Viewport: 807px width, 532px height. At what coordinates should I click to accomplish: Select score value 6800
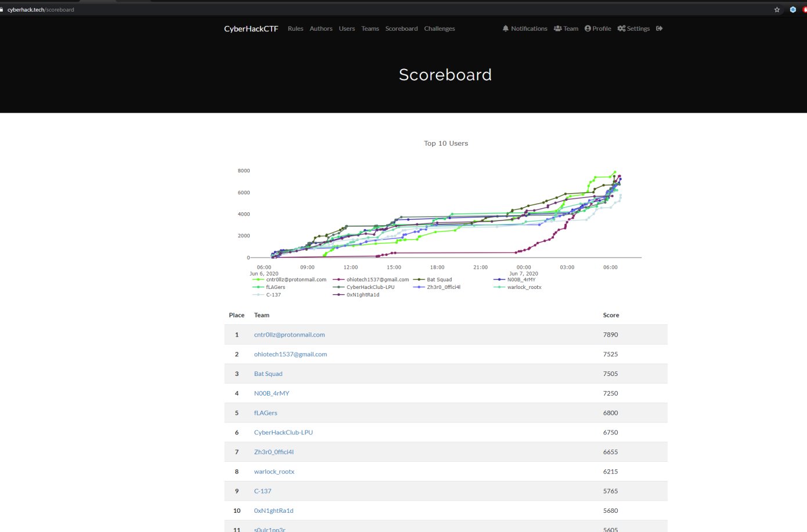pyautogui.click(x=610, y=413)
